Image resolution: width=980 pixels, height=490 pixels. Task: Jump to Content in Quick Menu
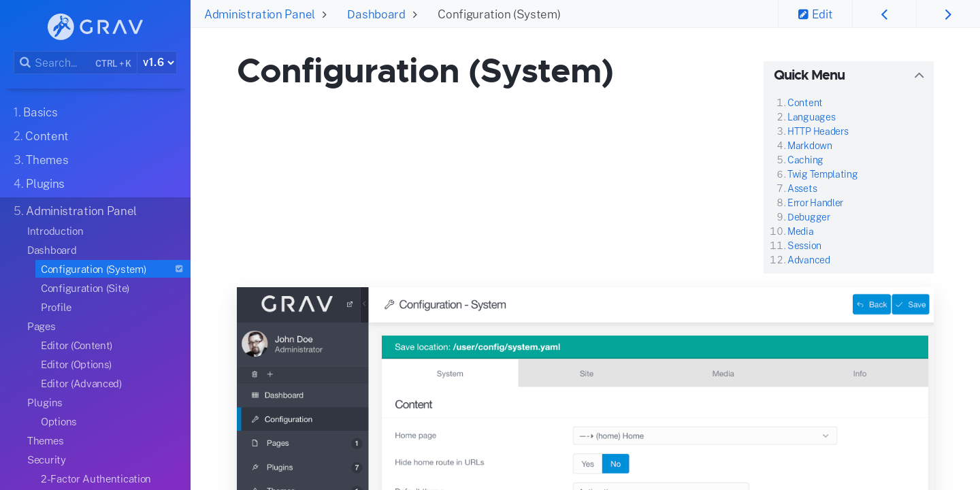click(804, 103)
